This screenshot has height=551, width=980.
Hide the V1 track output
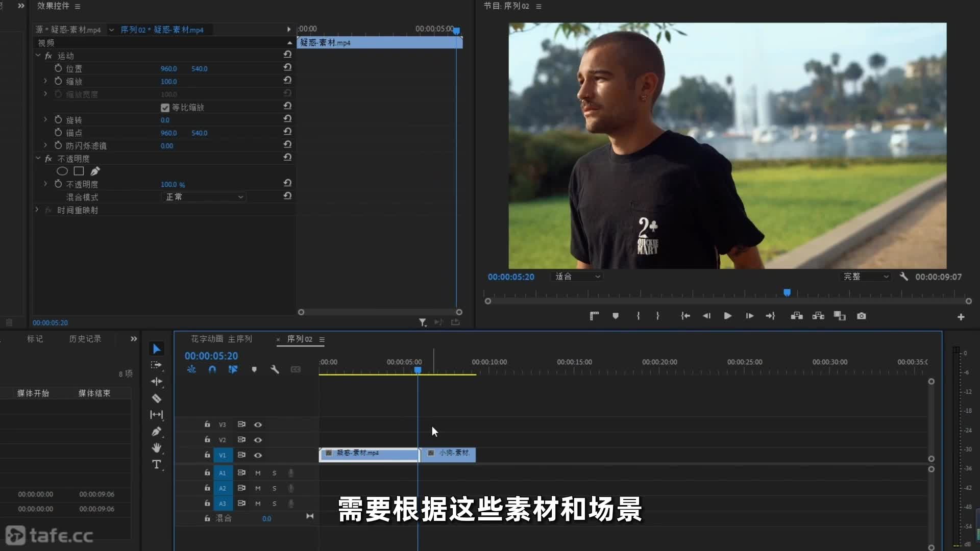point(258,455)
